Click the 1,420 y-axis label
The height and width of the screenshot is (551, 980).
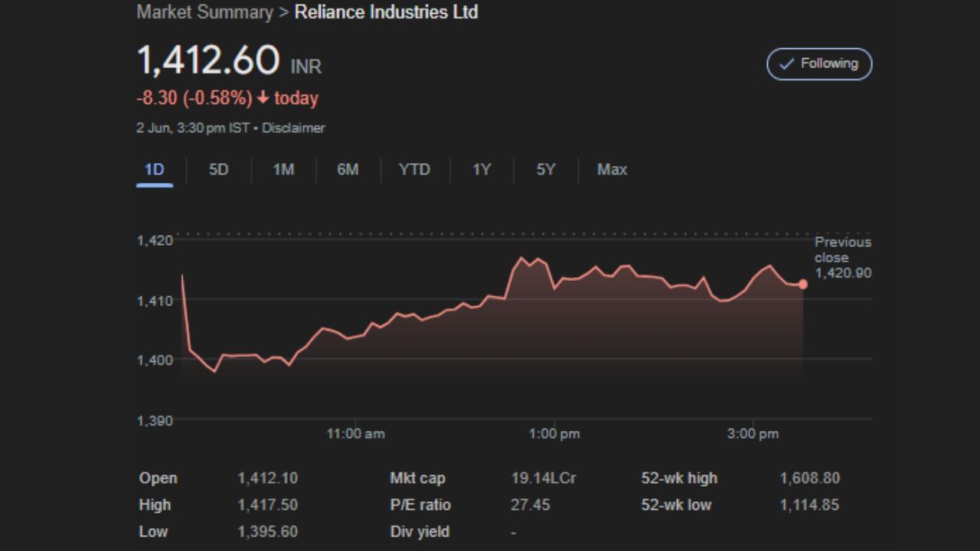155,240
